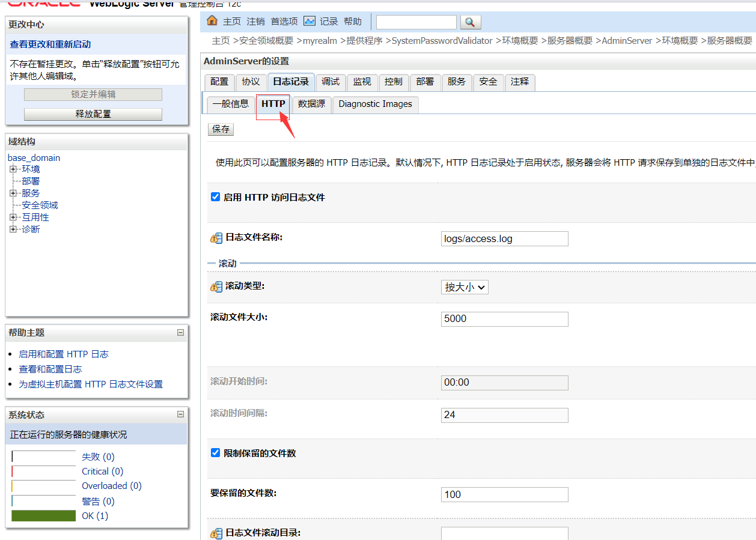
Task: Click the restart-required icon beside 日志文件名称
Action: pos(216,238)
